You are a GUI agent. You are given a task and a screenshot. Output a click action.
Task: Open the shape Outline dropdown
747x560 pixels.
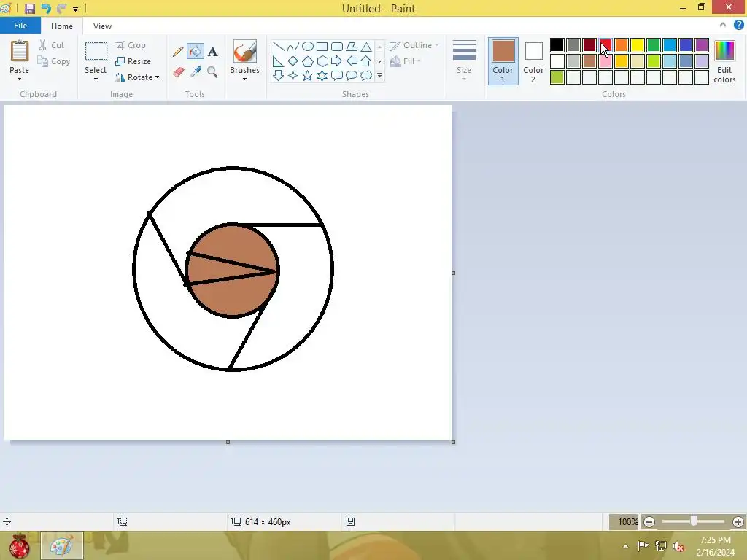[414, 46]
